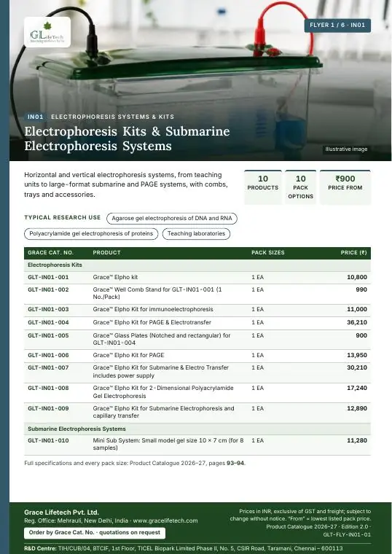
Task: Click the 'R&D Centre' address line
Action: click(184, 549)
